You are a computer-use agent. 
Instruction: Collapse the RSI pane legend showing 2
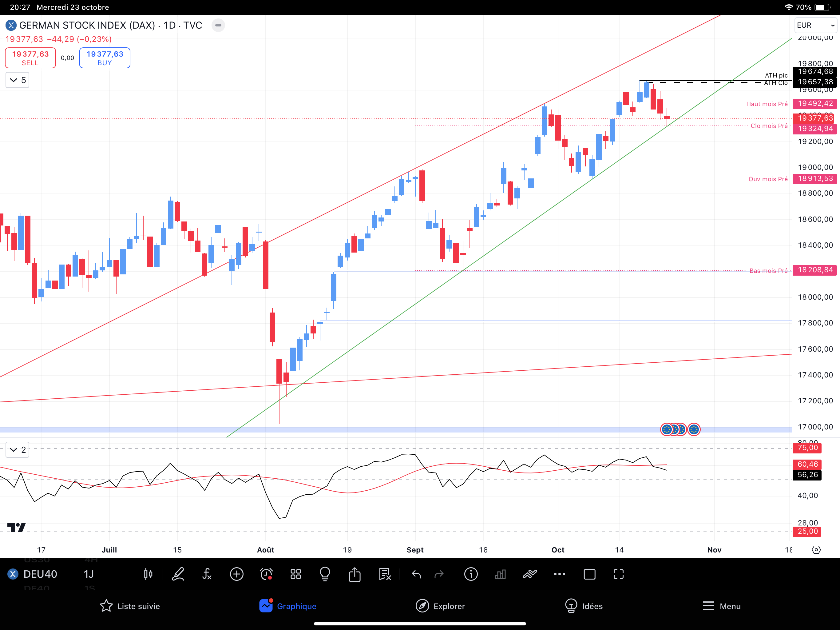click(x=18, y=450)
